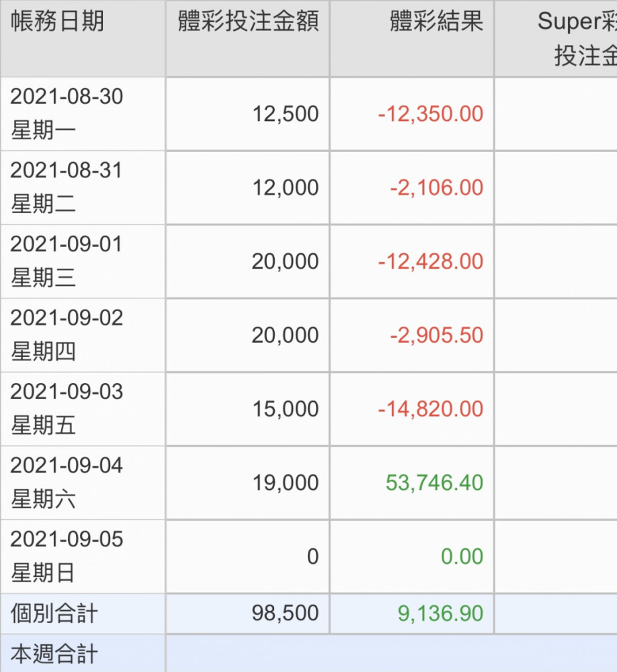Select the 2021-09-03 星期五 date cell

(x=67, y=409)
